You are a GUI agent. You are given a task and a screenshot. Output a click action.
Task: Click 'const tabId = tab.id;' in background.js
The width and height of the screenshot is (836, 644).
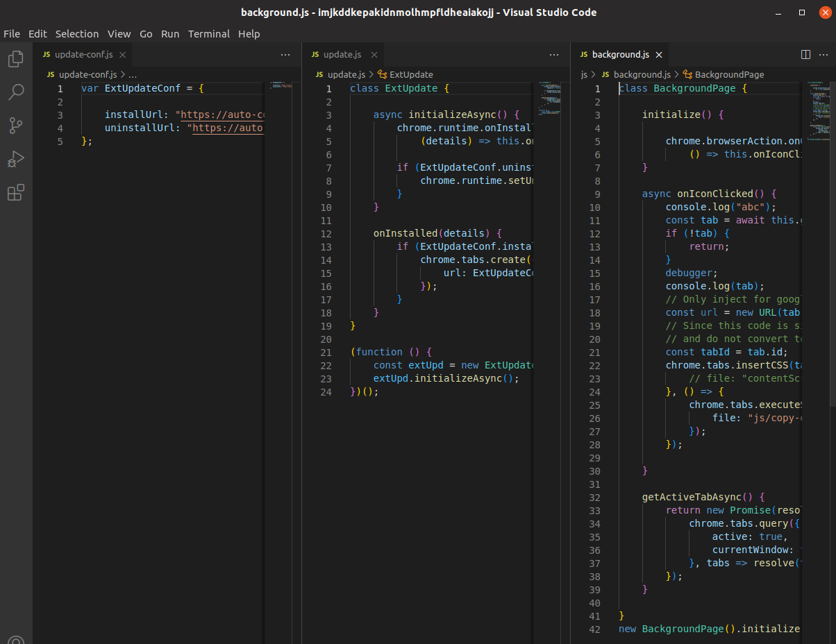point(726,353)
